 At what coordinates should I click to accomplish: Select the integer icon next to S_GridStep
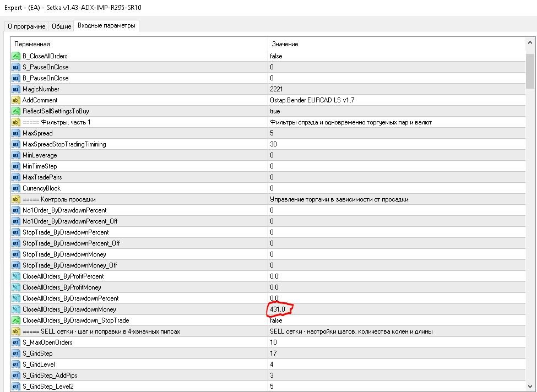[x=16, y=353]
